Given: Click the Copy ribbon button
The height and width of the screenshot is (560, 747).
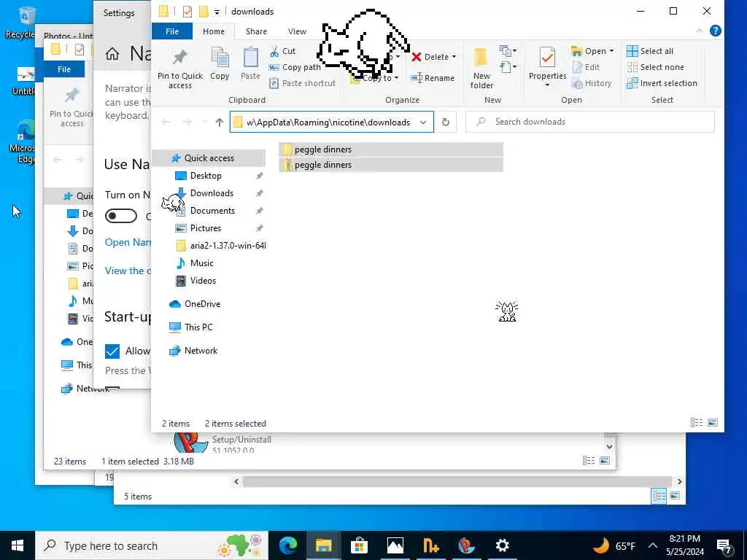Looking at the screenshot, I should (x=220, y=64).
